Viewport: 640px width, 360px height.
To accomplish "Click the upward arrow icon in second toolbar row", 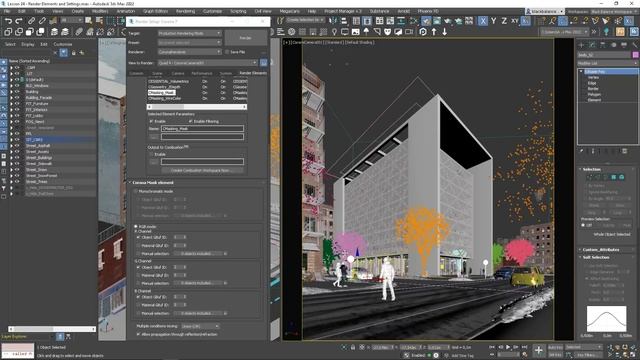I will pos(434,31).
